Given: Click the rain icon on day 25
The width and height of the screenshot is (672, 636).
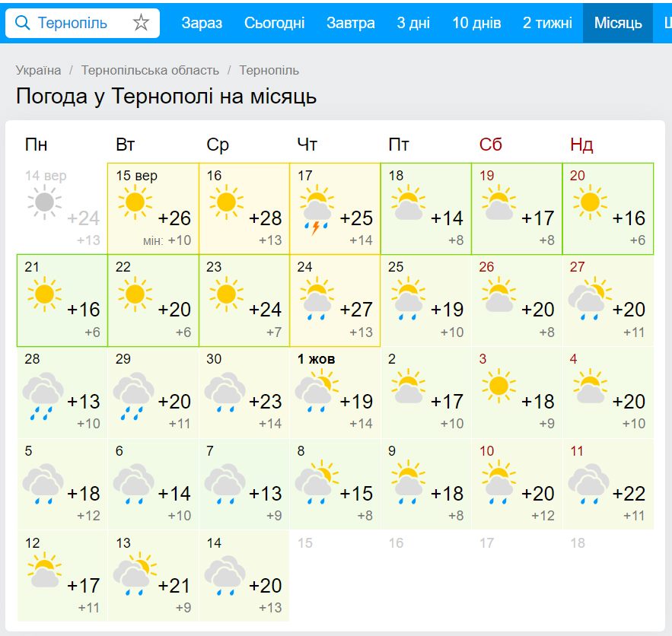Looking at the screenshot, I should (x=408, y=298).
